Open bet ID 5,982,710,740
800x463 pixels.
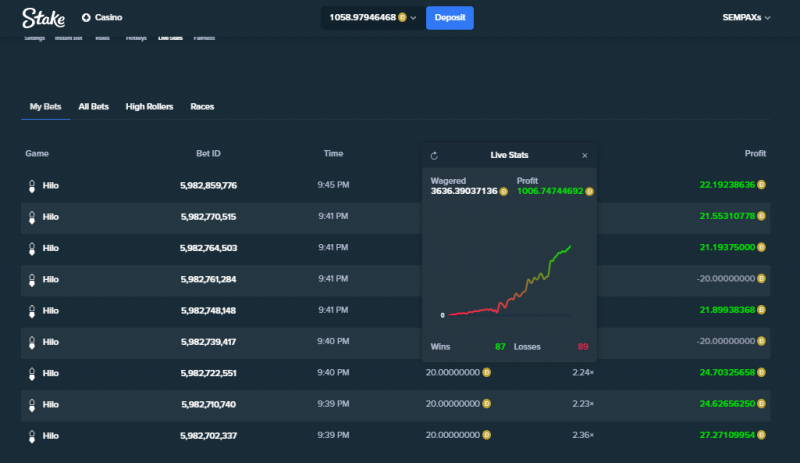tap(208, 404)
